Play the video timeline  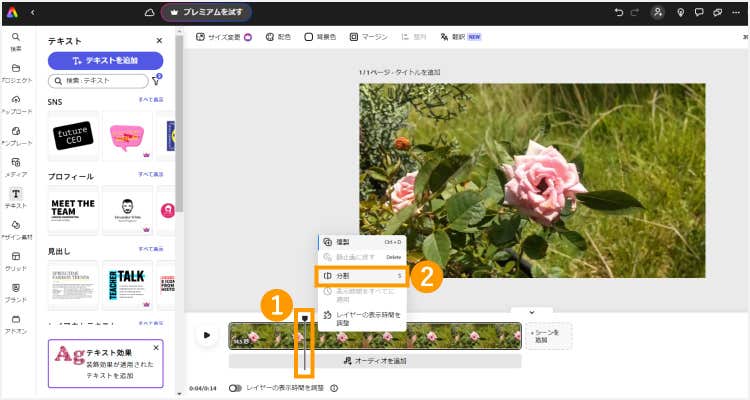point(207,335)
